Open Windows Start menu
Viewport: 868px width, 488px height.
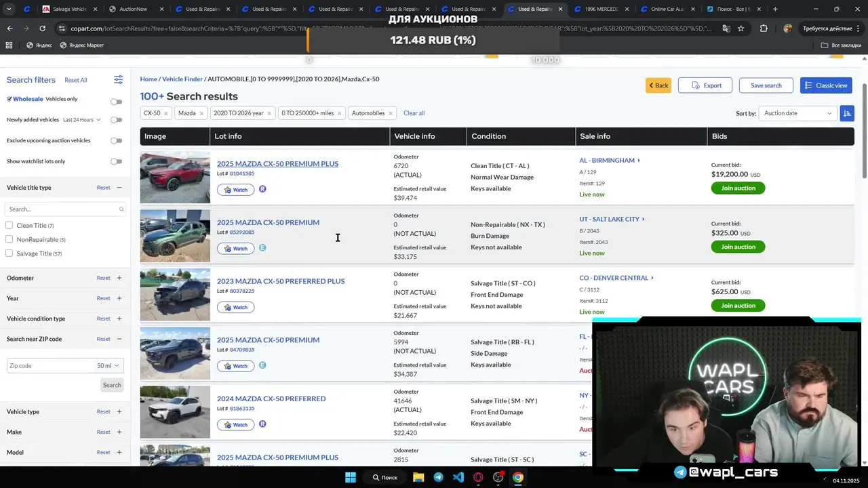[351, 477]
